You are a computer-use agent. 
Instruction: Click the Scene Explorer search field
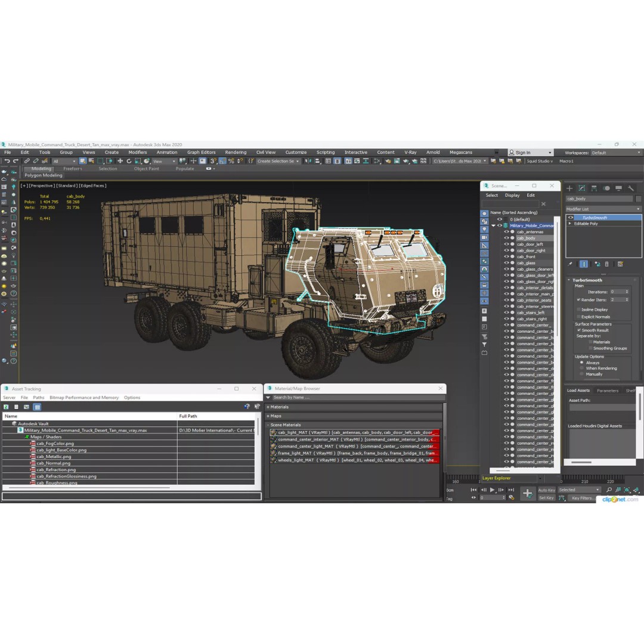pos(510,204)
